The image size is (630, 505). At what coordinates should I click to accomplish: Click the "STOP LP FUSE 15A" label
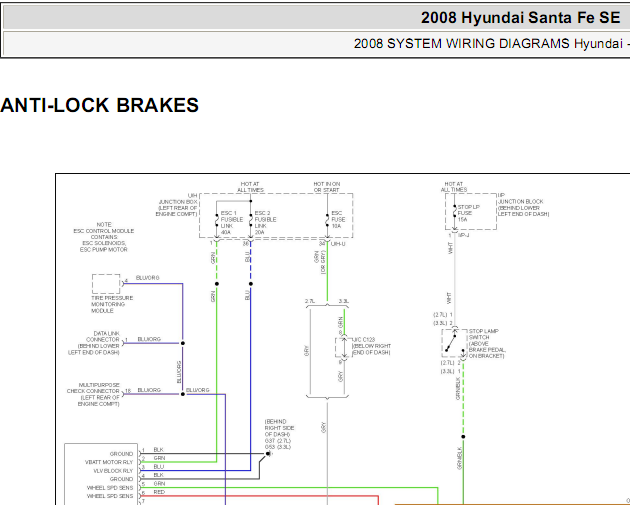[x=468, y=213]
